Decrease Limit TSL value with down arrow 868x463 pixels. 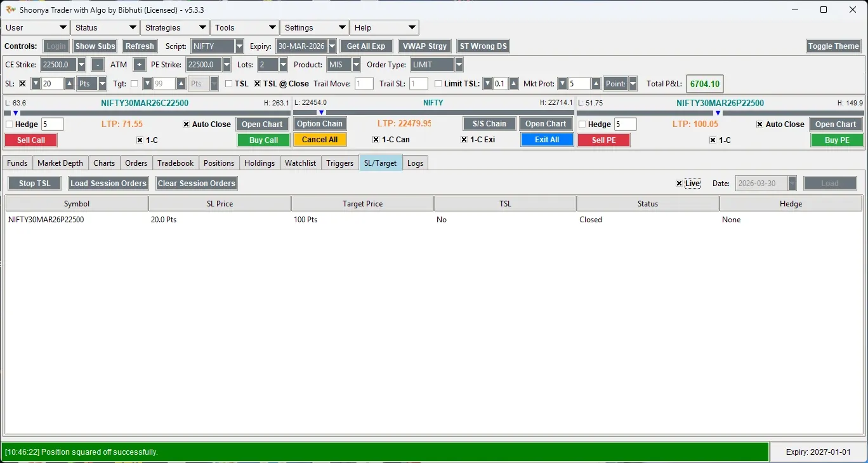487,84
